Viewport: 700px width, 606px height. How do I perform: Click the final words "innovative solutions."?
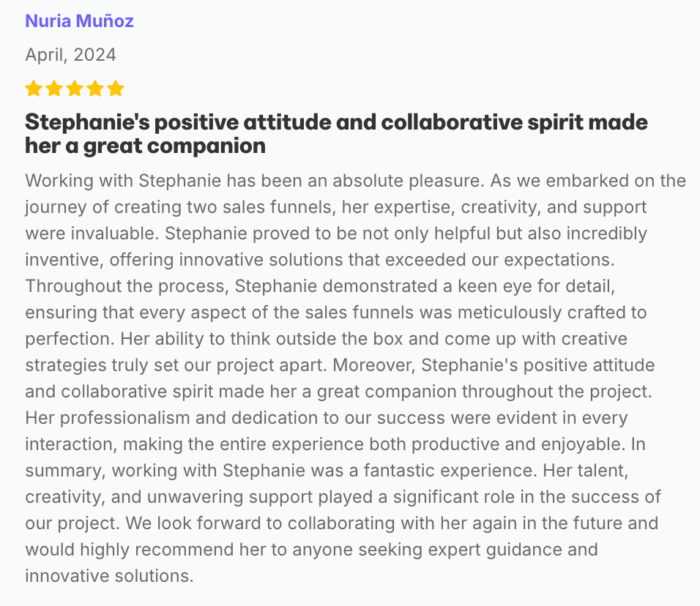109,576
